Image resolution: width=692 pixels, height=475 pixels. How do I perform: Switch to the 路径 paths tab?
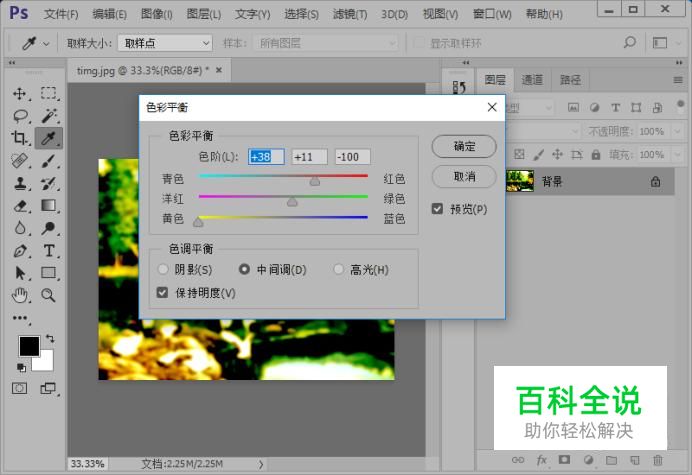570,80
